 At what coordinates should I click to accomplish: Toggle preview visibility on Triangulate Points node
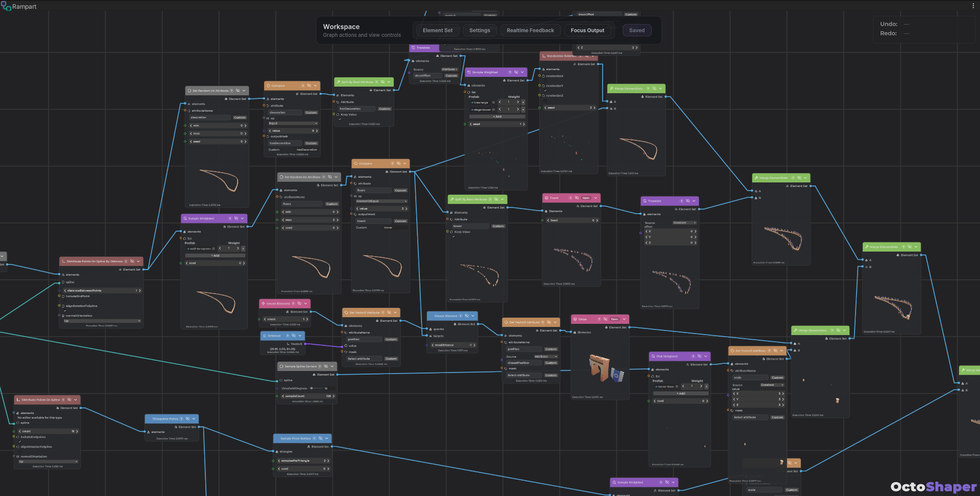tap(188, 419)
